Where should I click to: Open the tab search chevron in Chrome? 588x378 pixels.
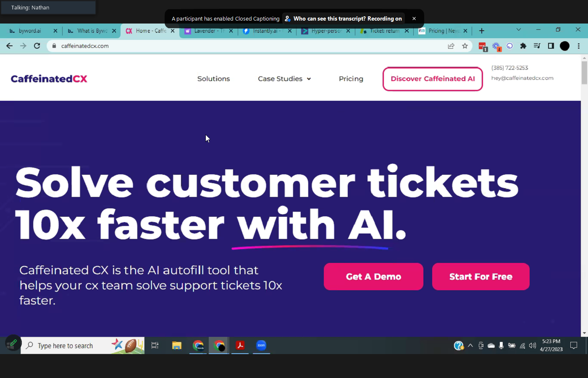[518, 30]
